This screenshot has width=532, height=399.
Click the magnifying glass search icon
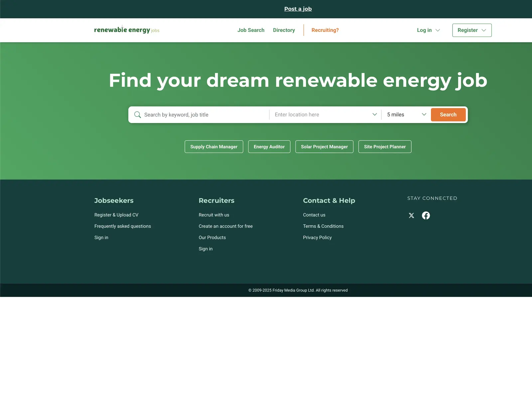coord(137,115)
